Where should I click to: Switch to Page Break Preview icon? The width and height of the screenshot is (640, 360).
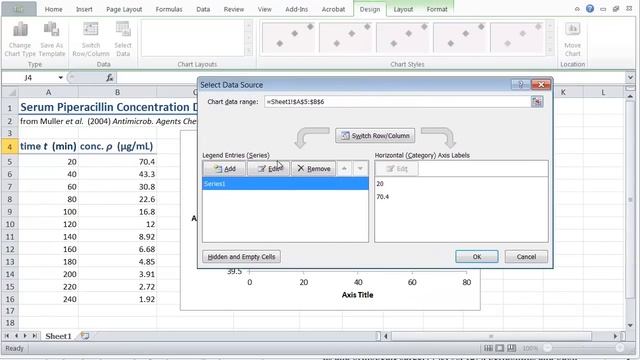pyautogui.click(x=511, y=348)
